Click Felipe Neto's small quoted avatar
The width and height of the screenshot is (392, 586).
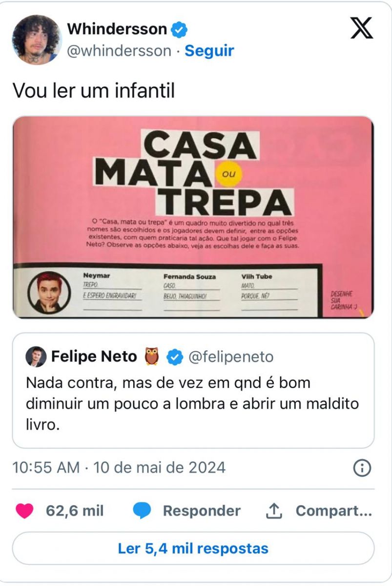35,357
